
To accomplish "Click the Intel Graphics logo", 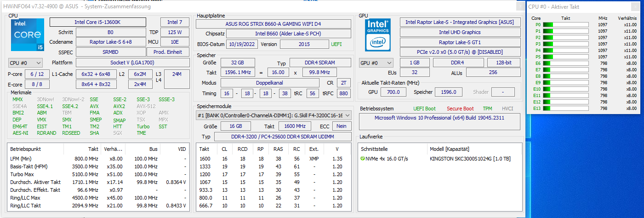I will (378, 34).
